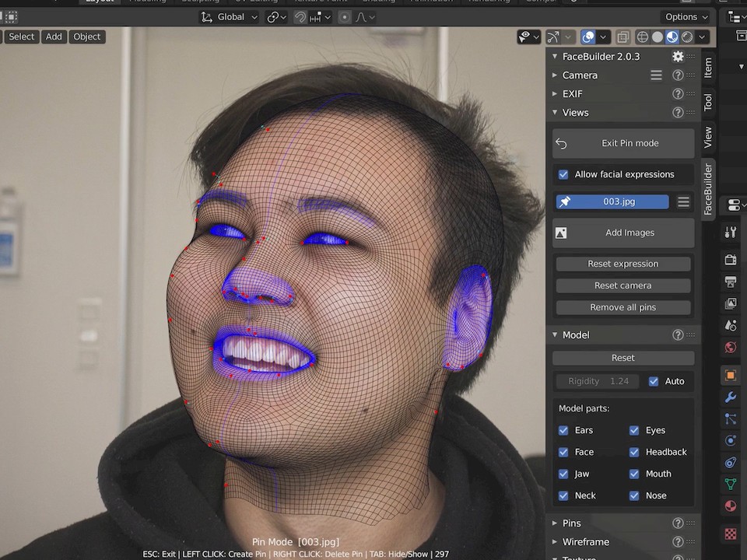Switch to the Item sidebar tab
The width and height of the screenshot is (747, 560).
coord(708,68)
